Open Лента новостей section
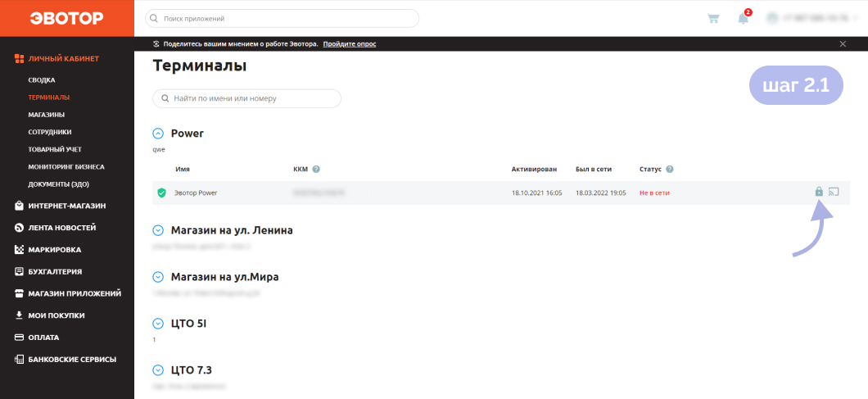This screenshot has height=399, width=868. pos(62,228)
